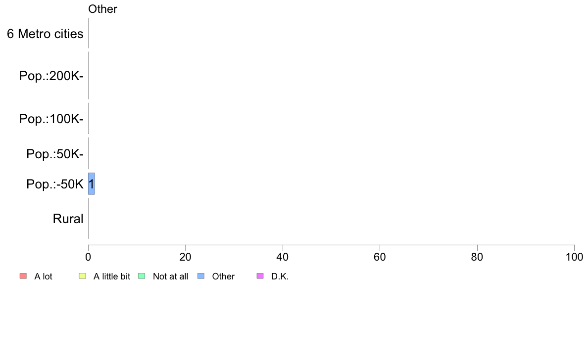Click the 'Other' chart title
588x364 pixels.
click(103, 9)
